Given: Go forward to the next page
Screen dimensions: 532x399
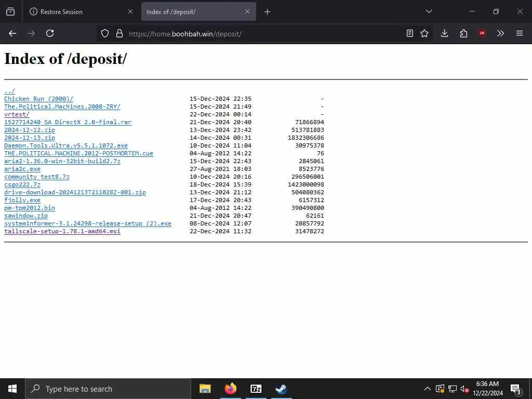Looking at the screenshot, I should [31, 33].
